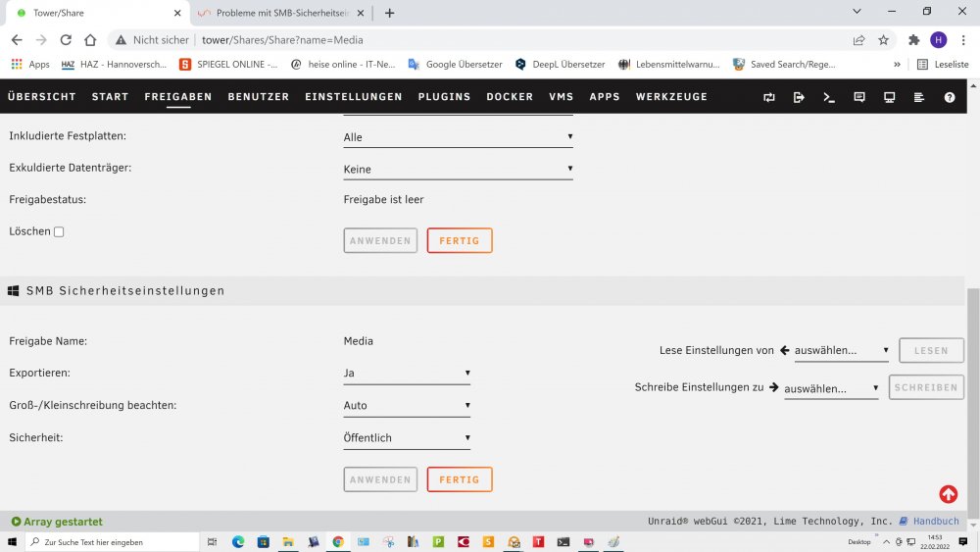Open the feedback icon in Unraid header
980x552 pixels.
point(859,97)
